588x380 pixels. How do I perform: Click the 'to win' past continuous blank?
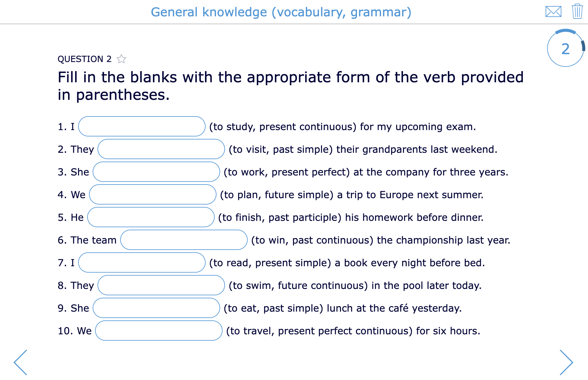(184, 240)
